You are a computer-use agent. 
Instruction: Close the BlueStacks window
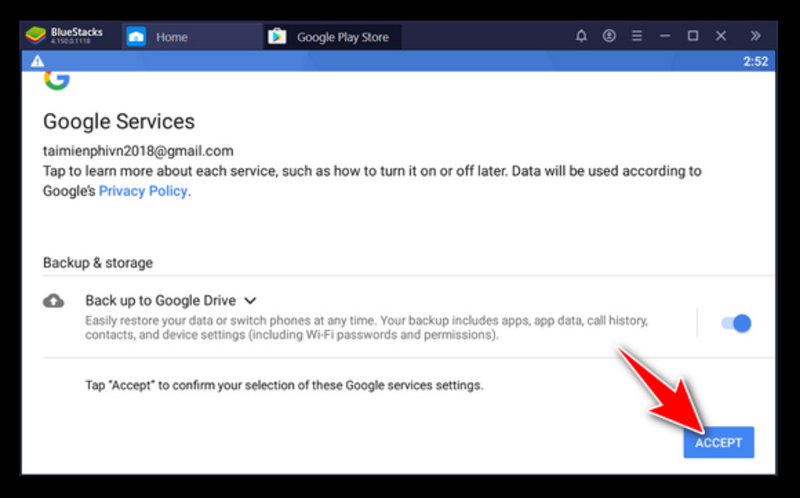(720, 36)
